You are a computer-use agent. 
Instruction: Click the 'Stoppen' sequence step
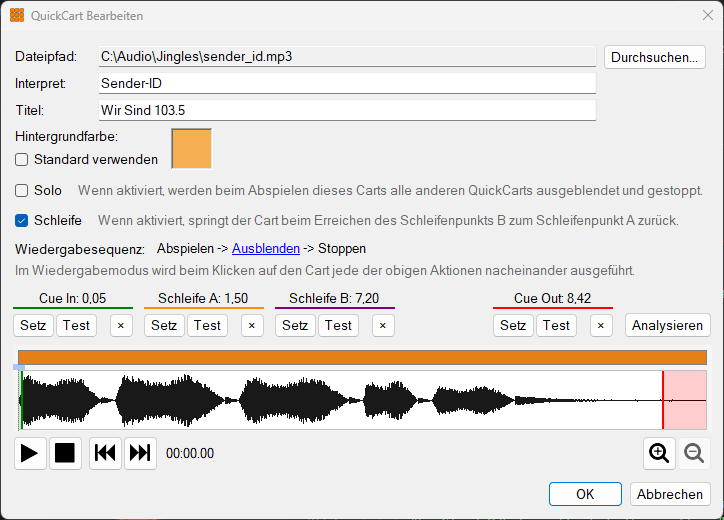pyautogui.click(x=342, y=248)
